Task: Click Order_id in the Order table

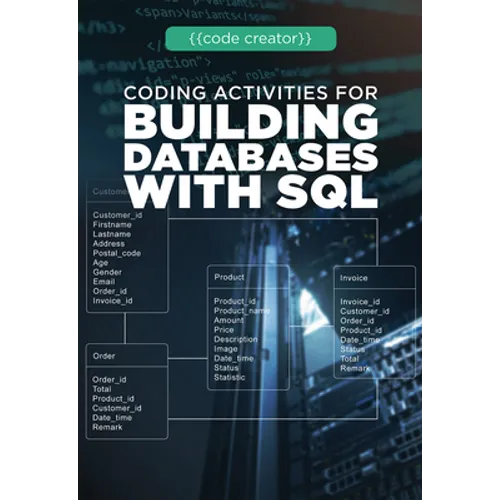Action: pos(109,380)
